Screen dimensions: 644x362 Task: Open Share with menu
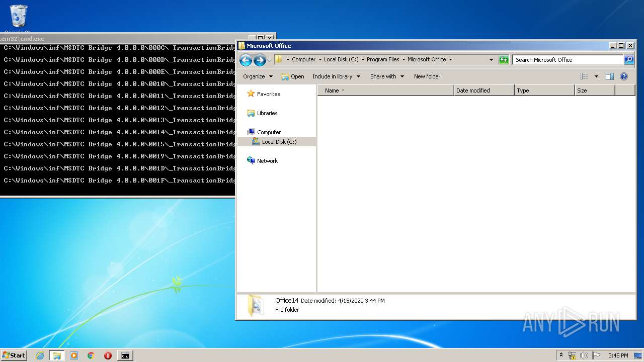[387, 76]
